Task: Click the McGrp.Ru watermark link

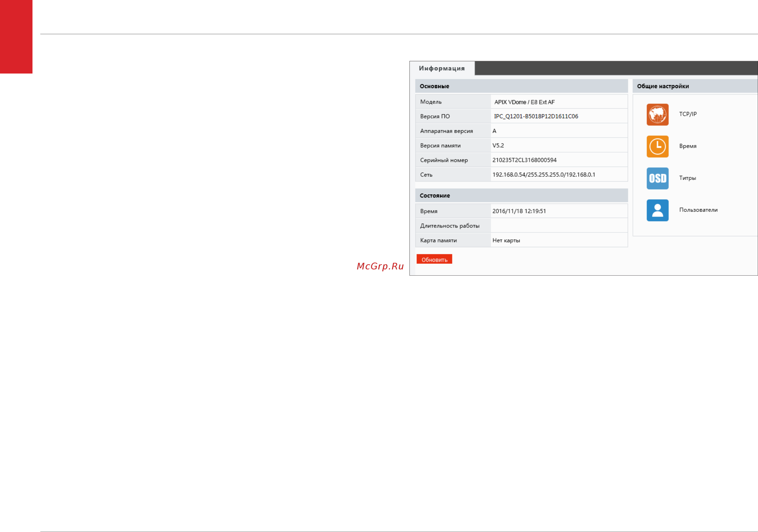Action: pos(380,266)
